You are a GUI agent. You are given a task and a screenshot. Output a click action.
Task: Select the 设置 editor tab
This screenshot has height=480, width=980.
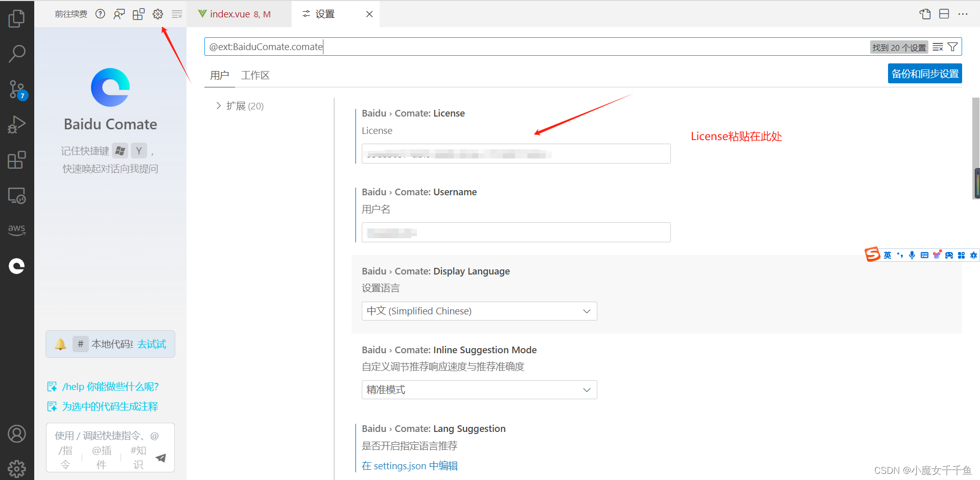point(325,14)
